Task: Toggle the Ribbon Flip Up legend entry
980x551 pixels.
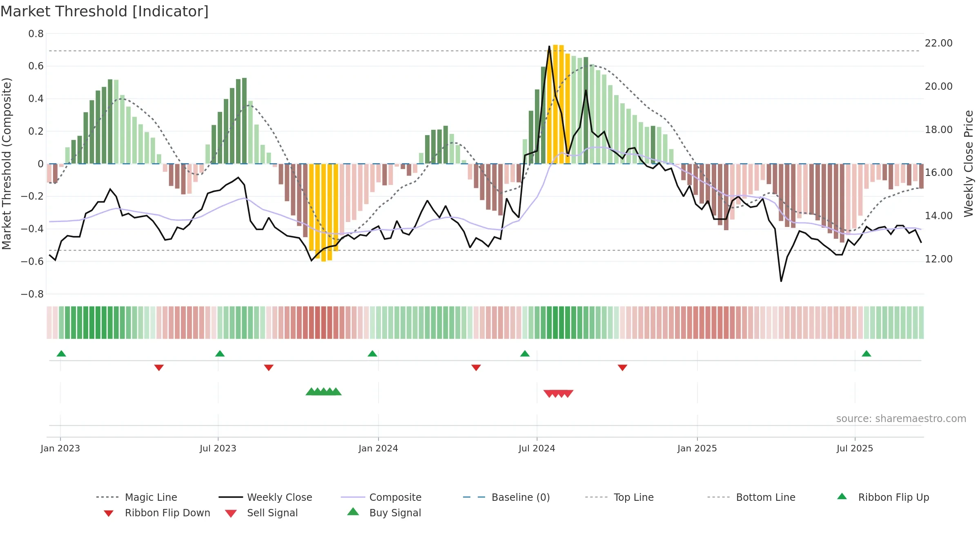Action: 883,497
